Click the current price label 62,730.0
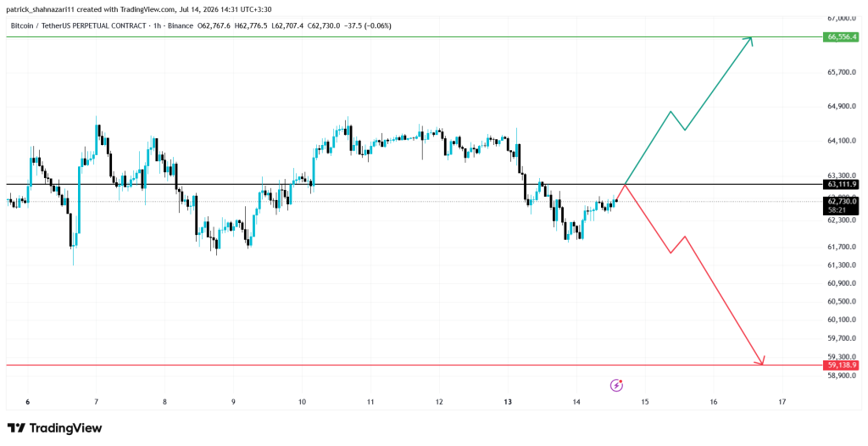868x446 pixels. coord(842,202)
